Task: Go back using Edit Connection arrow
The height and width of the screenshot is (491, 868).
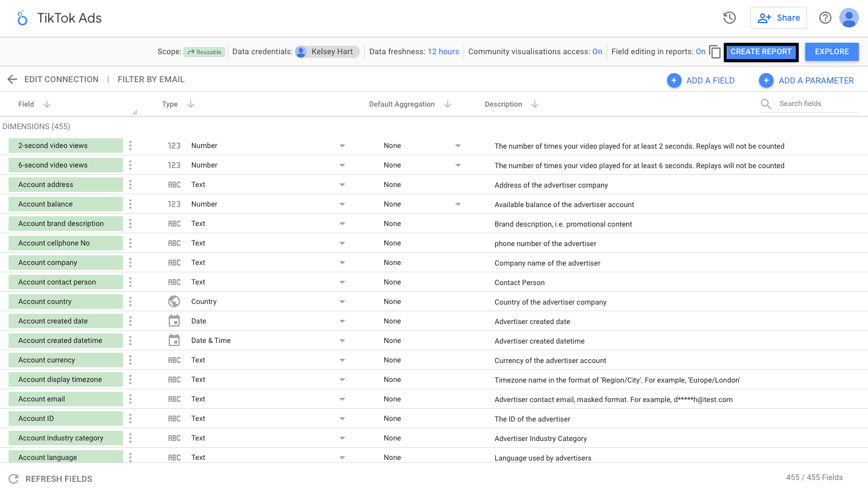Action: pyautogui.click(x=12, y=79)
